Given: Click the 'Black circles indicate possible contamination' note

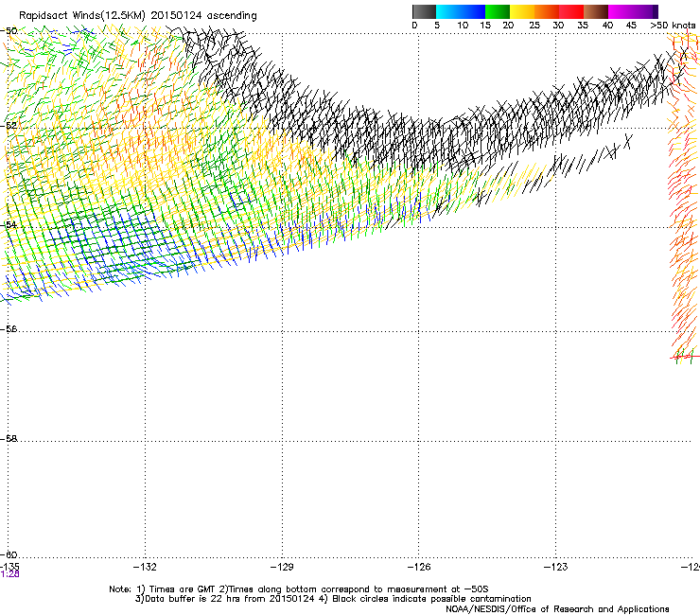Looking at the screenshot, I should tap(431, 599).
